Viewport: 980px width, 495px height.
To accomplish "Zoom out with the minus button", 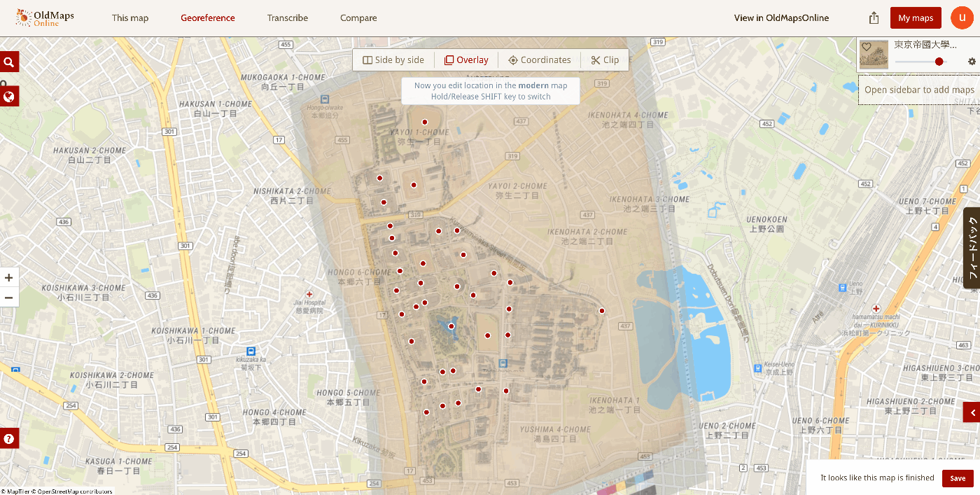I will pyautogui.click(x=9, y=298).
